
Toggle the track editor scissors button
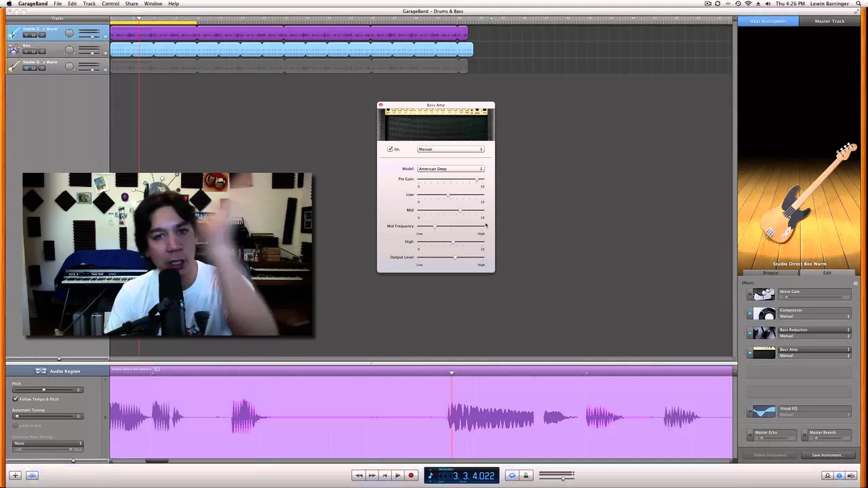32,476
